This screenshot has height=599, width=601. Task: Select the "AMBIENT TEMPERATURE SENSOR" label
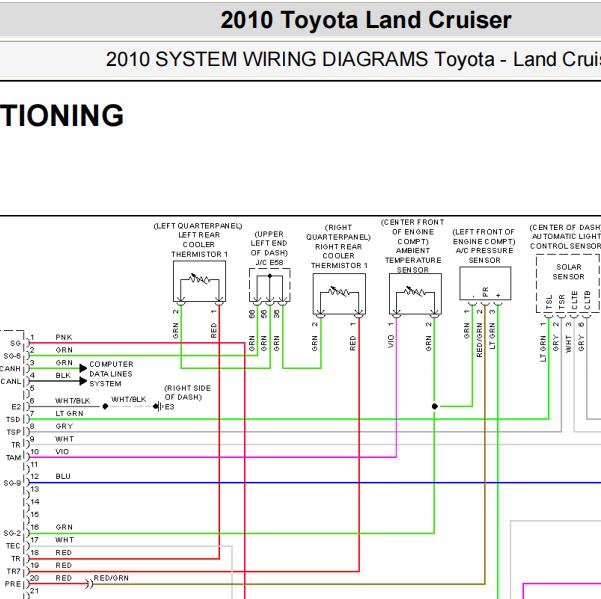413,260
